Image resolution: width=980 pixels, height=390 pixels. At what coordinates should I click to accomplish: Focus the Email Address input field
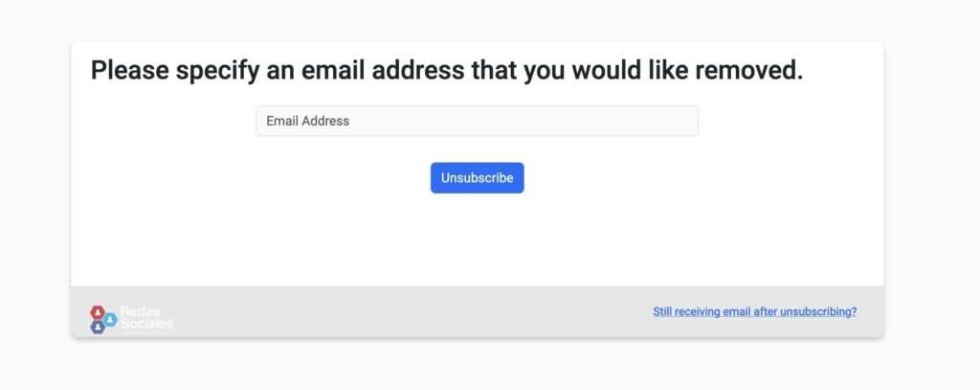click(477, 121)
